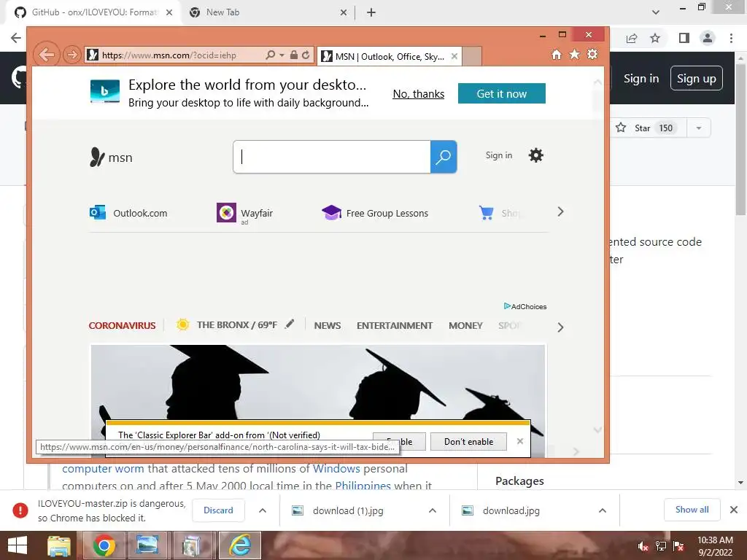The height and width of the screenshot is (560, 747).
Task: Bookmark this page with Chrome star icon
Action: 655,38
